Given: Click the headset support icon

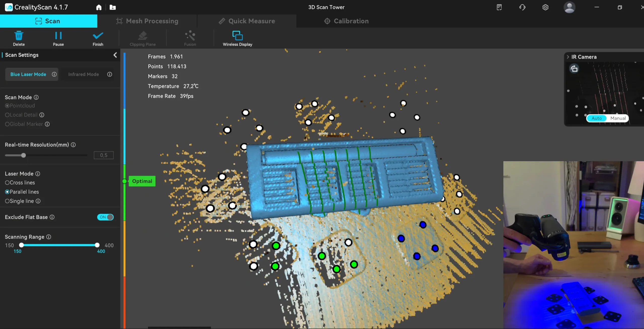Looking at the screenshot, I should click(522, 7).
